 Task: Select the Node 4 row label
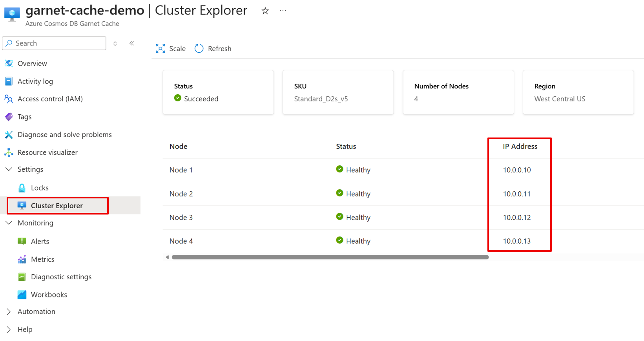tap(181, 241)
